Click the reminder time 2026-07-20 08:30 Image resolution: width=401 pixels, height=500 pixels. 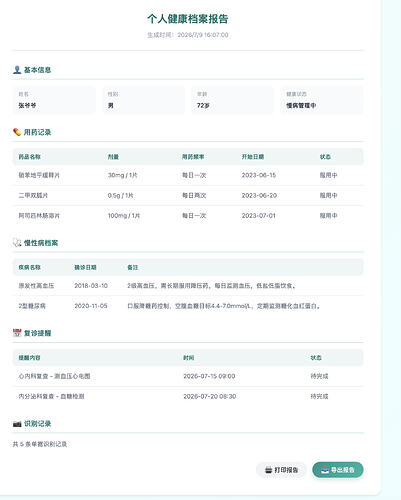[210, 396]
